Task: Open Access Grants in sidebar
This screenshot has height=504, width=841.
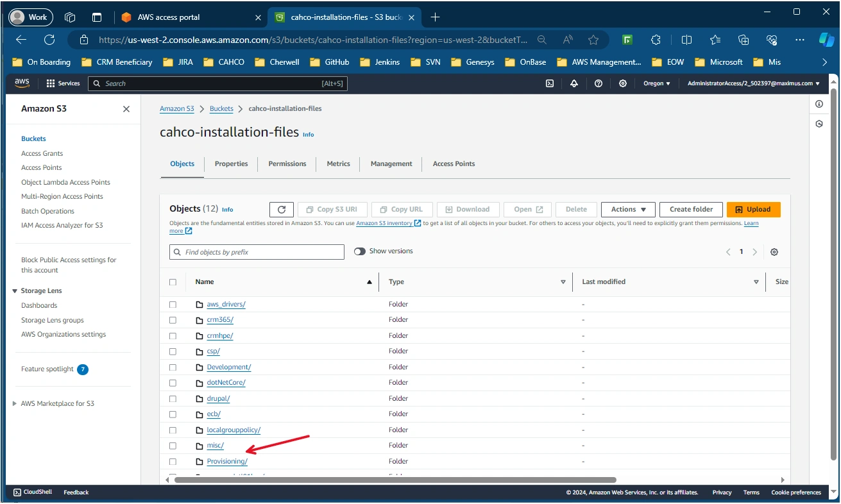Action: click(42, 154)
